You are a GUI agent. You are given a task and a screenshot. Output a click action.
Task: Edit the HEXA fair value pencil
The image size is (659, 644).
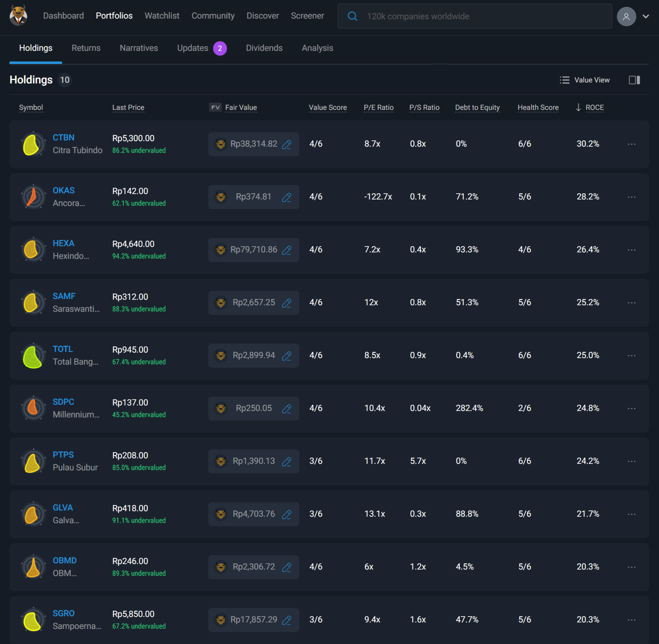pyautogui.click(x=287, y=250)
